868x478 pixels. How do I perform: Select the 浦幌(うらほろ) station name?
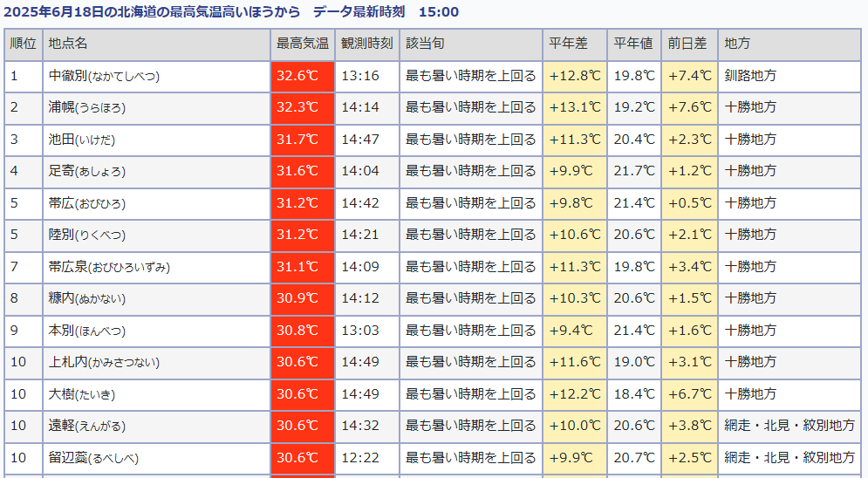coord(87,107)
